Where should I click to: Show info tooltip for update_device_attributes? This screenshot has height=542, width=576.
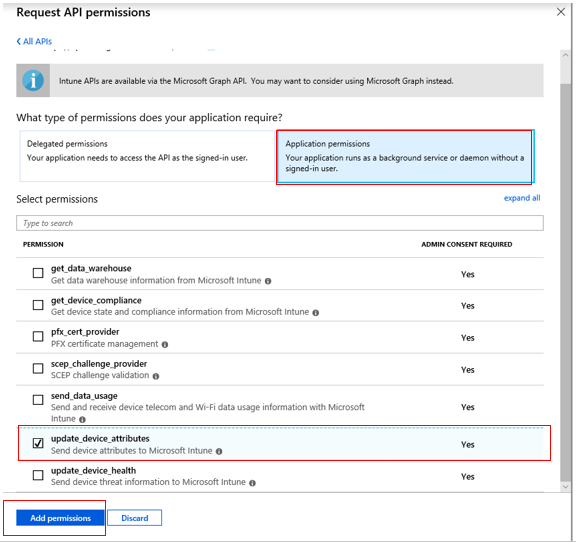(219, 451)
